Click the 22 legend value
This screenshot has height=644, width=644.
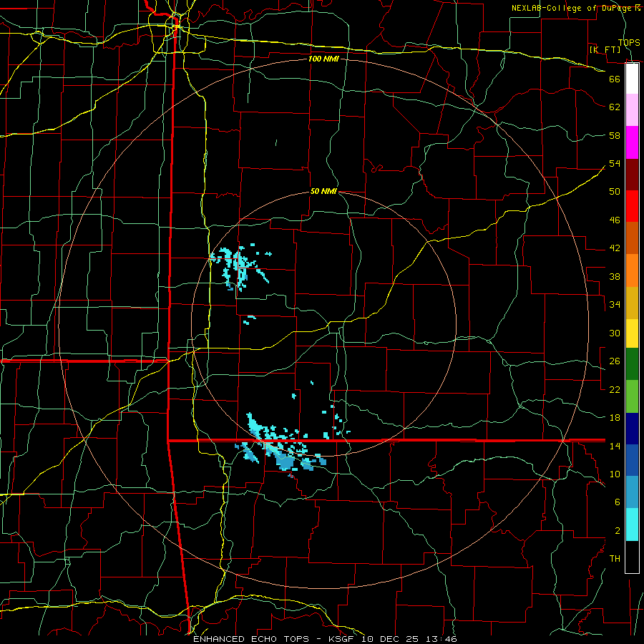(615, 389)
